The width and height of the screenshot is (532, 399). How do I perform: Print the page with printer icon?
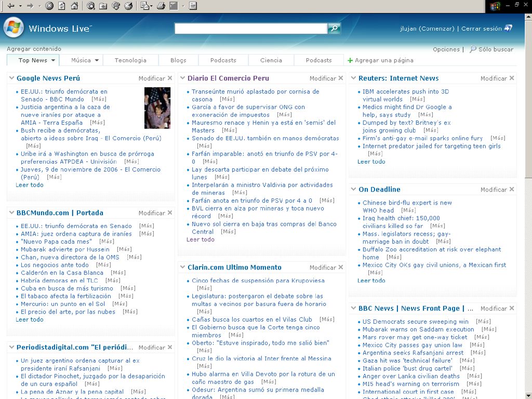[161, 6]
